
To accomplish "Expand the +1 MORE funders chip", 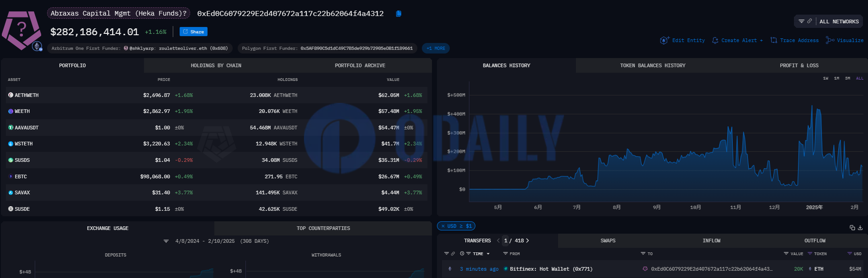I will pyautogui.click(x=436, y=48).
